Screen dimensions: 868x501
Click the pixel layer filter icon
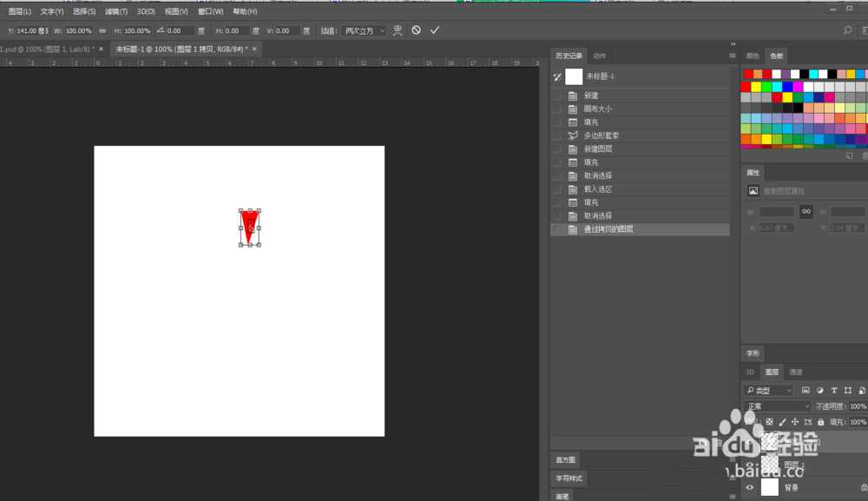tap(806, 391)
